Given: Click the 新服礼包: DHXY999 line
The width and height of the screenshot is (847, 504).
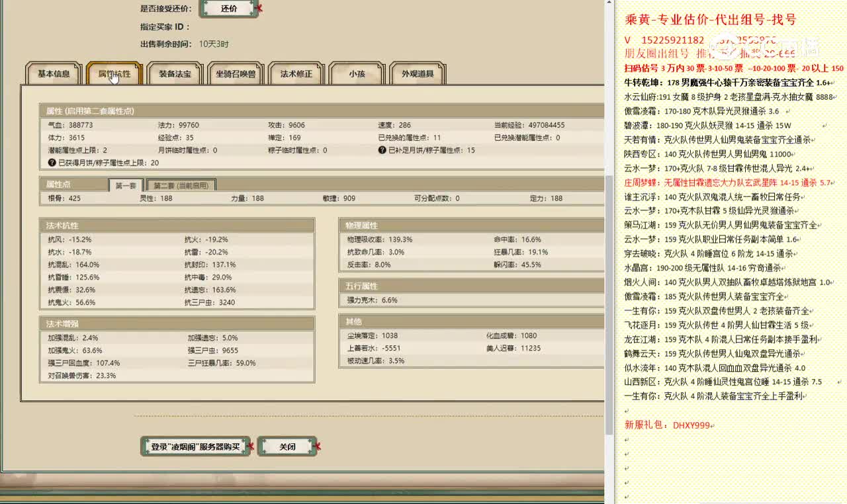Looking at the screenshot, I should point(667,425).
